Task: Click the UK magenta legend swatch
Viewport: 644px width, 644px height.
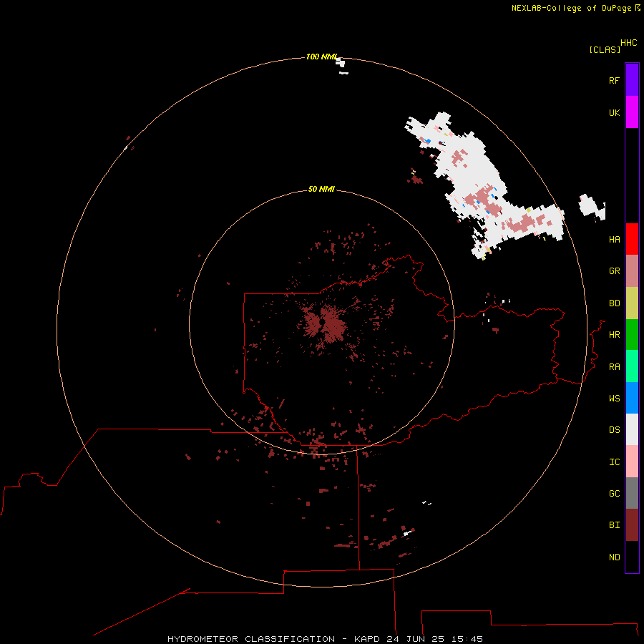Action: click(632, 112)
